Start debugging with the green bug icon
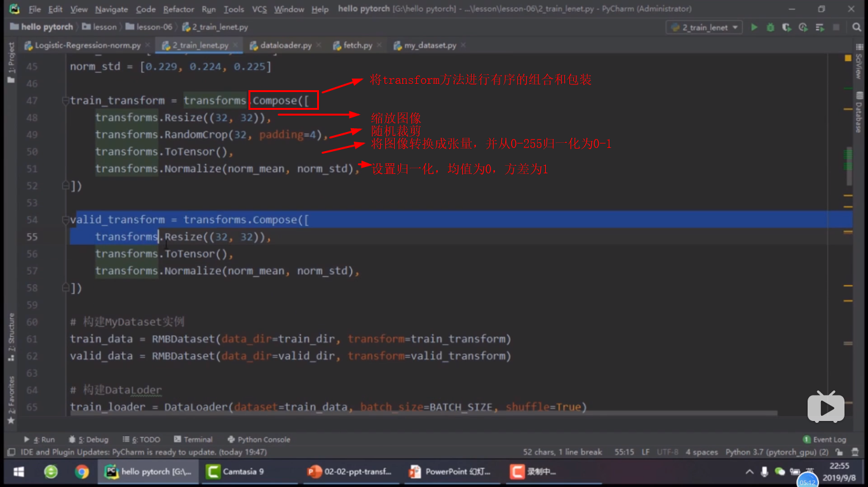The image size is (868, 487). [x=770, y=27]
